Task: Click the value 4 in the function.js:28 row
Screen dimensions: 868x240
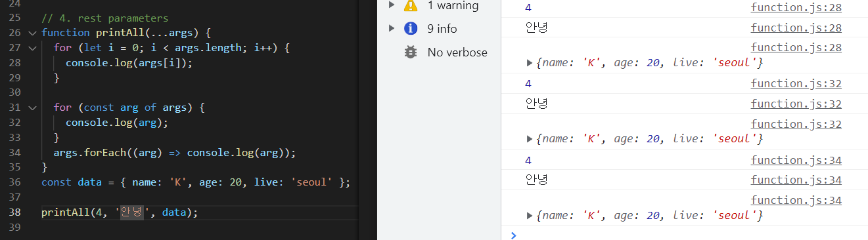Action: click(x=529, y=8)
